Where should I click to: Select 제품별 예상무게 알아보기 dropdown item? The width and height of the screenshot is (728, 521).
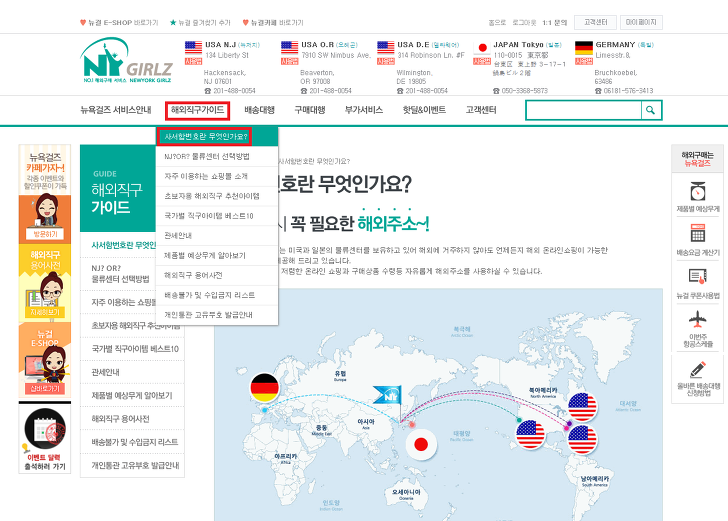217,255
